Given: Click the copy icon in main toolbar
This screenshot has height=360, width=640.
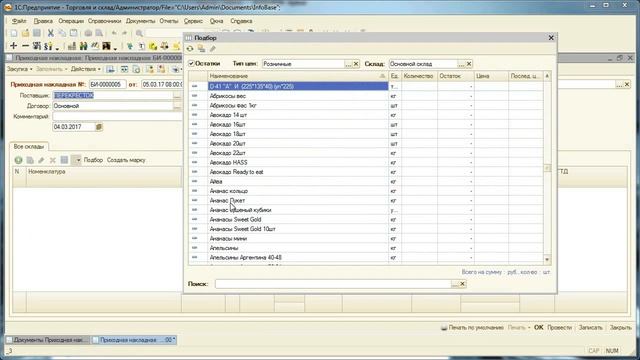Looking at the screenshot, I should (62, 33).
